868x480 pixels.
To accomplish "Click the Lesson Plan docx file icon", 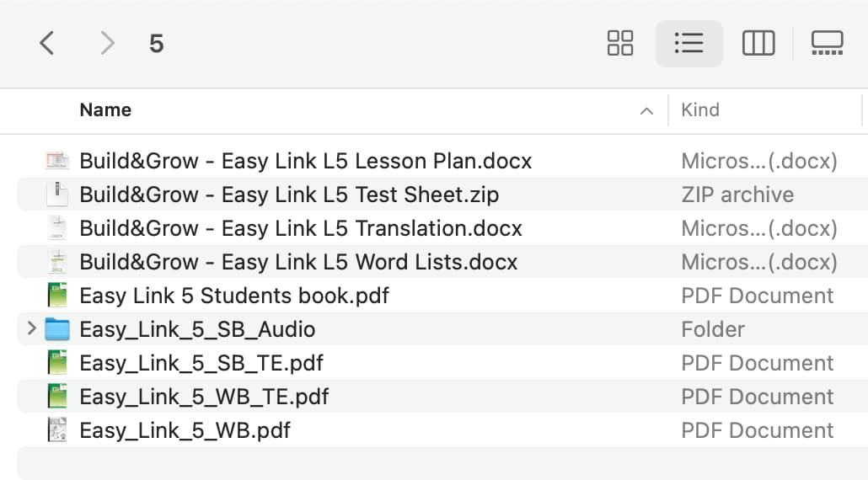I will point(57,160).
